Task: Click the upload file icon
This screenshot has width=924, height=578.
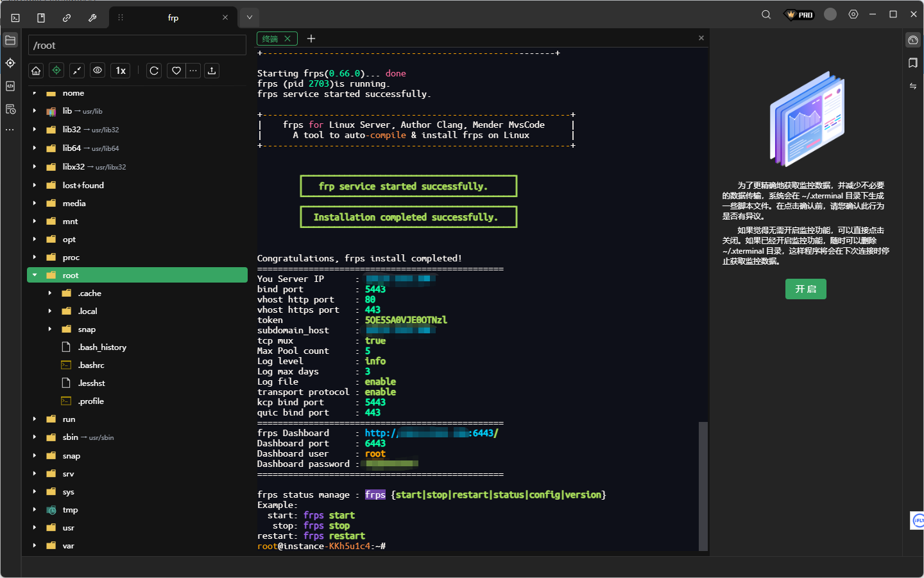Action: [x=212, y=71]
